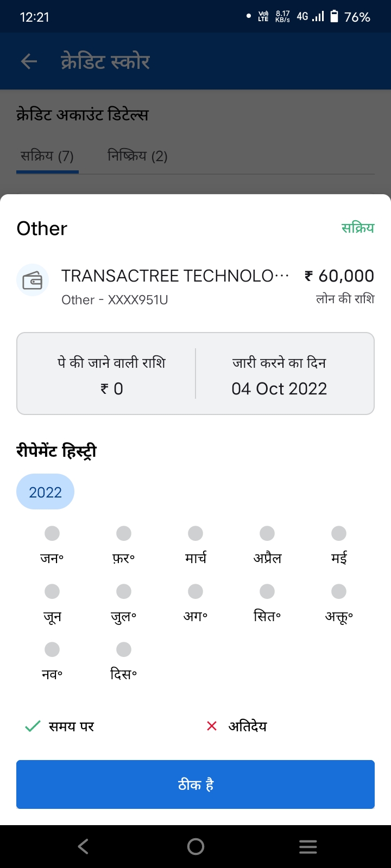Tap the wallet icon beside TRANSACTREE
Image resolution: width=391 pixels, height=868 pixels.
point(33,280)
